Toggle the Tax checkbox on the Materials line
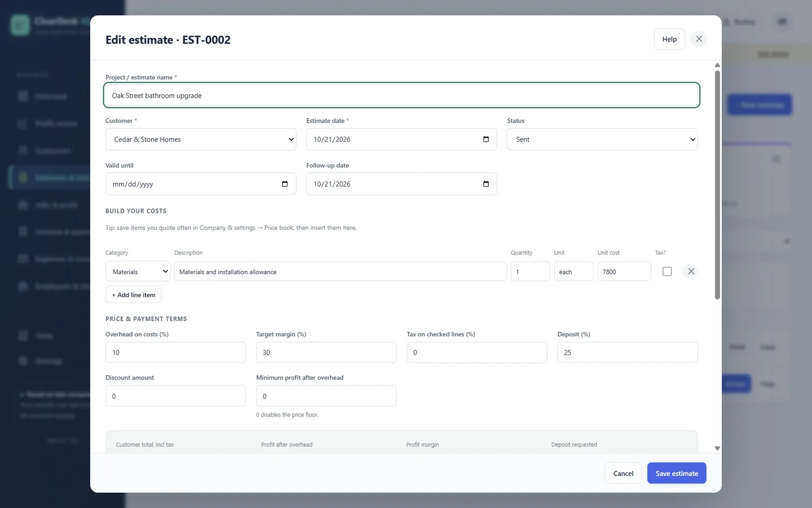 tap(667, 271)
